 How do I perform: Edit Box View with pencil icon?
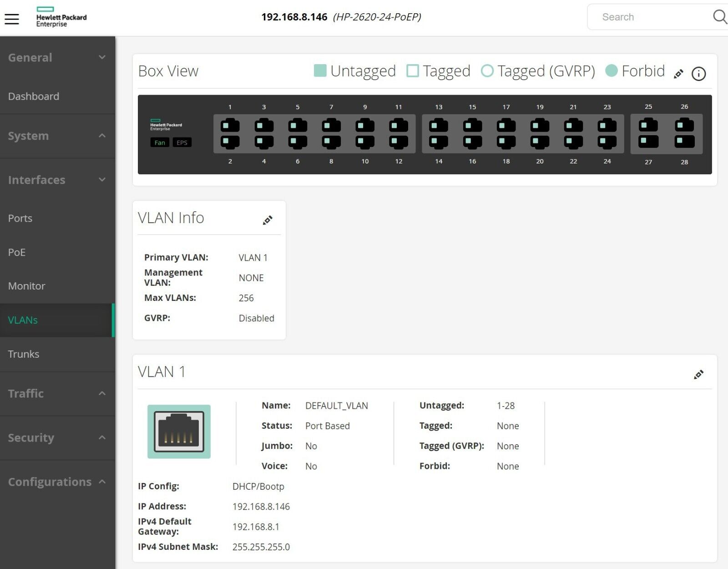(x=678, y=74)
